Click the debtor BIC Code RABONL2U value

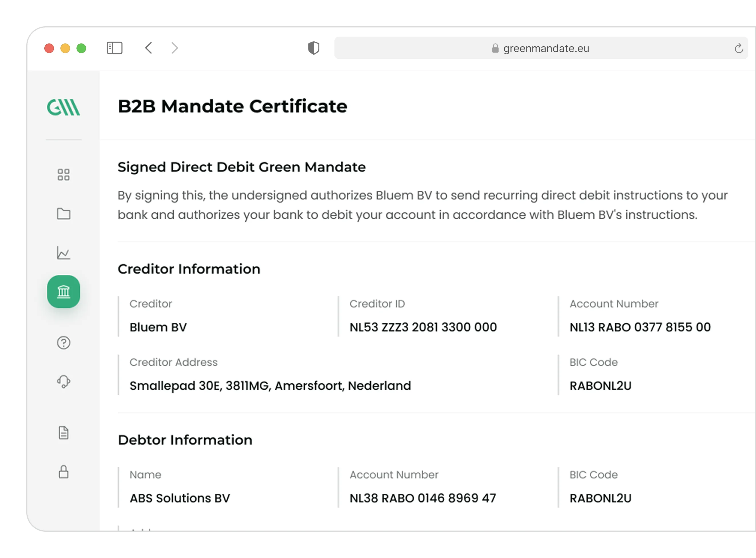tap(600, 498)
